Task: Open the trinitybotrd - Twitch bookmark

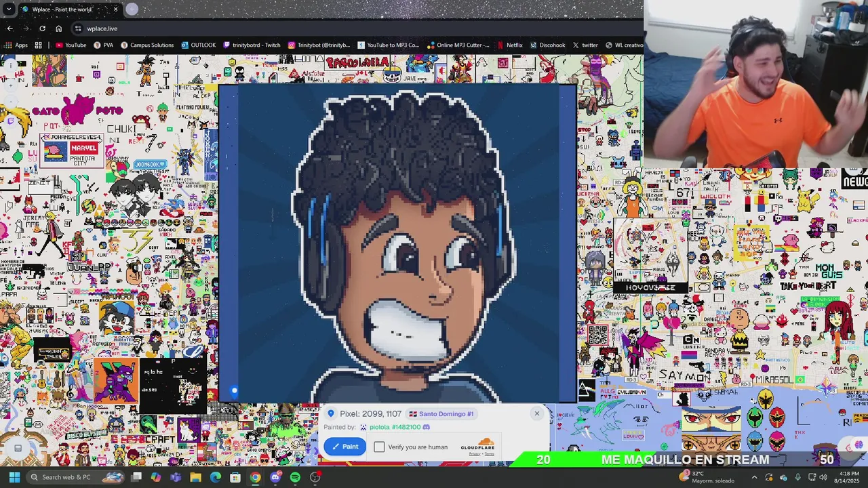Action: [251, 45]
